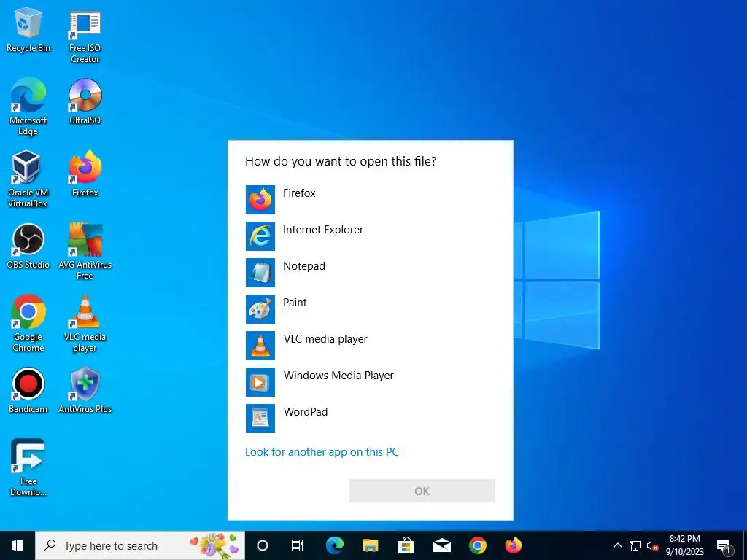Choose the Internet Explorer icon in the dialog
This screenshot has width=747, height=560.
[x=260, y=236]
